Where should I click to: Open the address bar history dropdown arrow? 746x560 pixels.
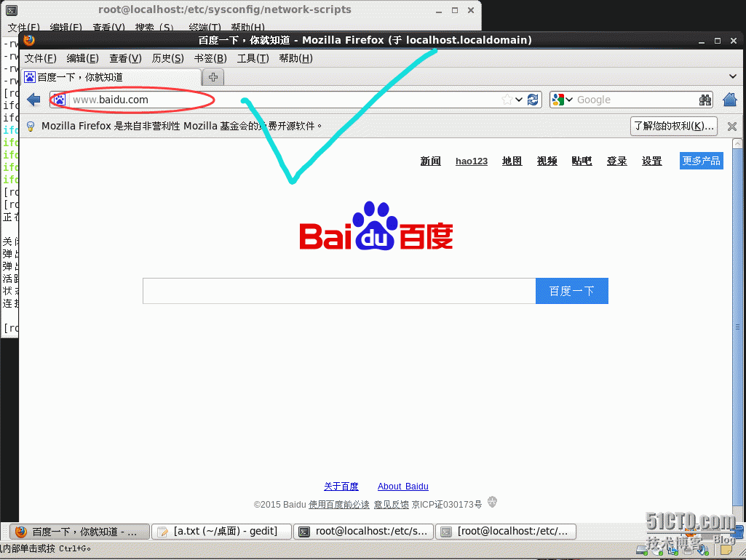(x=519, y=100)
